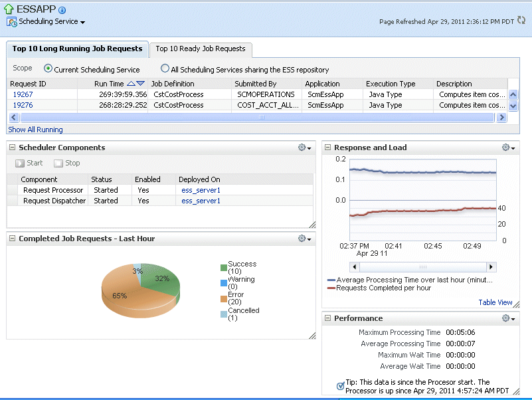The image size is (532, 400).
Task: Click the page refresh icon at top right
Action: 521,21
